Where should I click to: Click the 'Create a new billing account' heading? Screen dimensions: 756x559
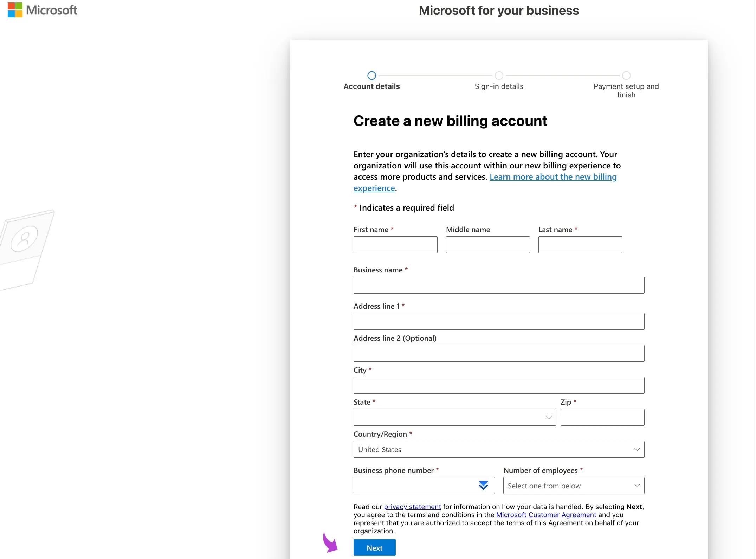pos(450,121)
